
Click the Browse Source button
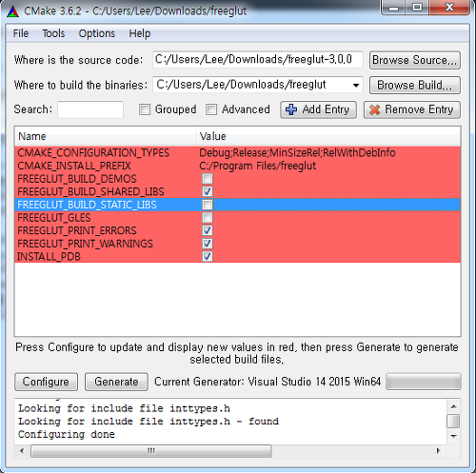pyautogui.click(x=415, y=60)
